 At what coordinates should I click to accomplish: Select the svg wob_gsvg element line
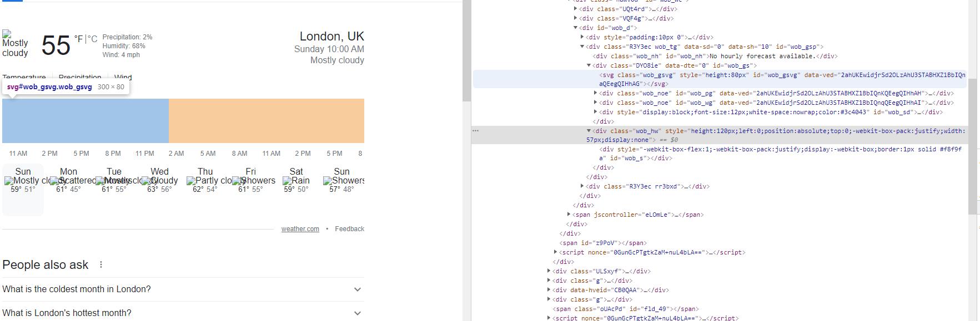[722, 75]
